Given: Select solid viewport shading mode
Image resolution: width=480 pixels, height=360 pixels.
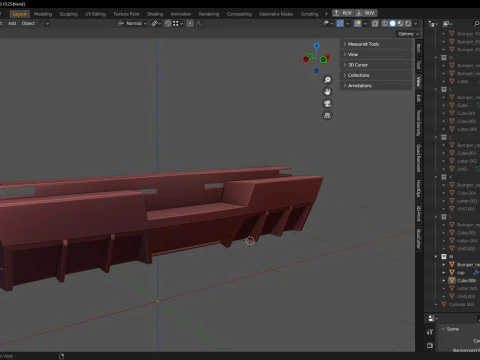Looking at the screenshot, I should click(x=393, y=23).
